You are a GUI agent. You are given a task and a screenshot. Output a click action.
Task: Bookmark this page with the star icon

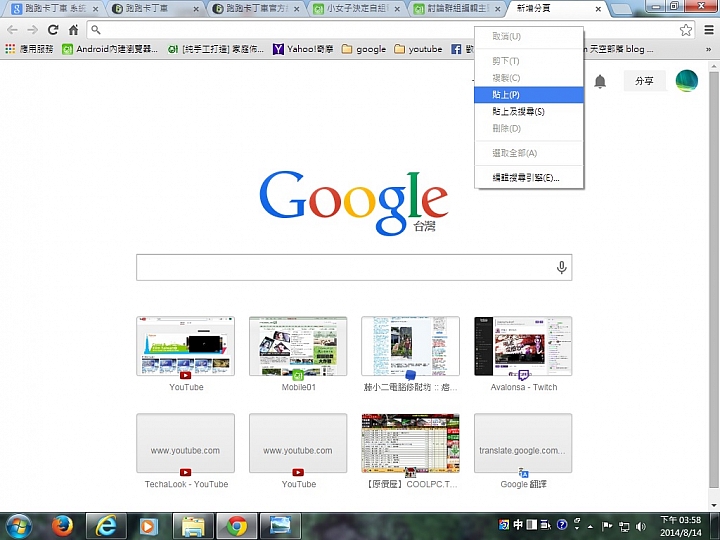[686, 30]
